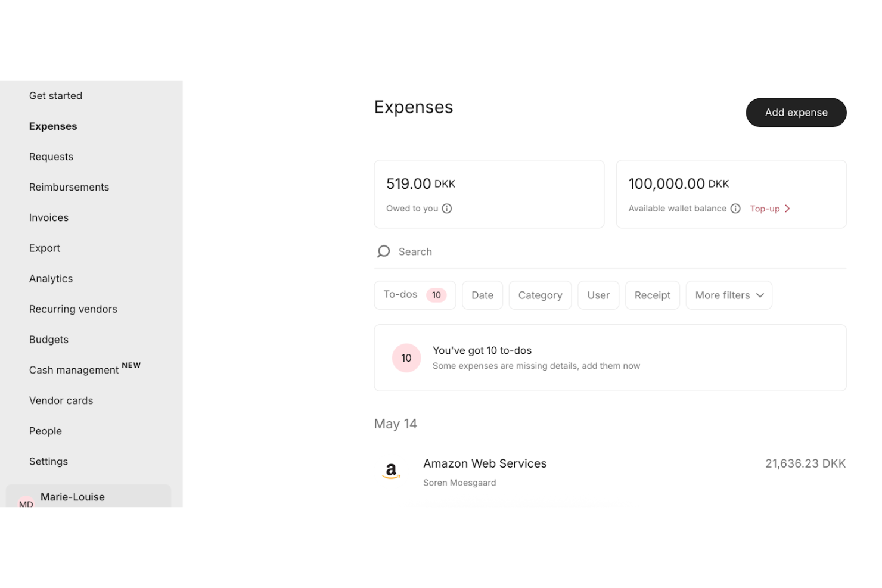Click the Top-up link
Viewport: 882px width, 588px height.
click(x=765, y=209)
